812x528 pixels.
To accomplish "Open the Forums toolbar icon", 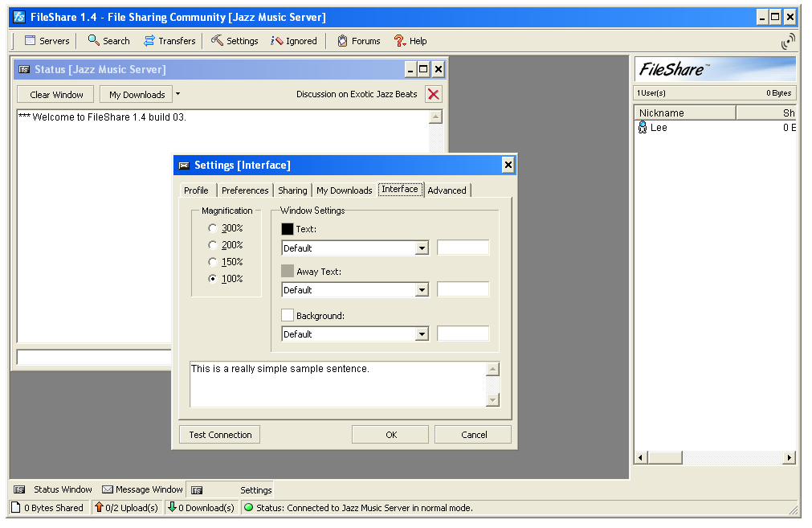I will coord(343,41).
